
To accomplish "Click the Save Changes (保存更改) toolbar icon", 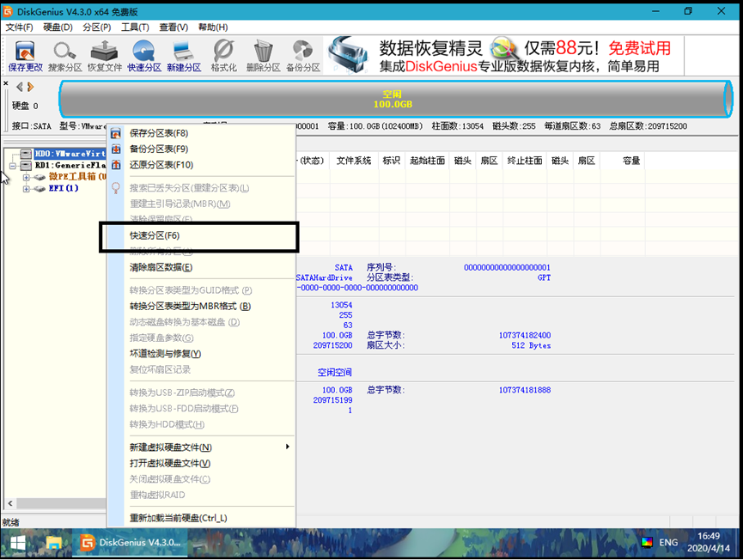I will coord(25,56).
